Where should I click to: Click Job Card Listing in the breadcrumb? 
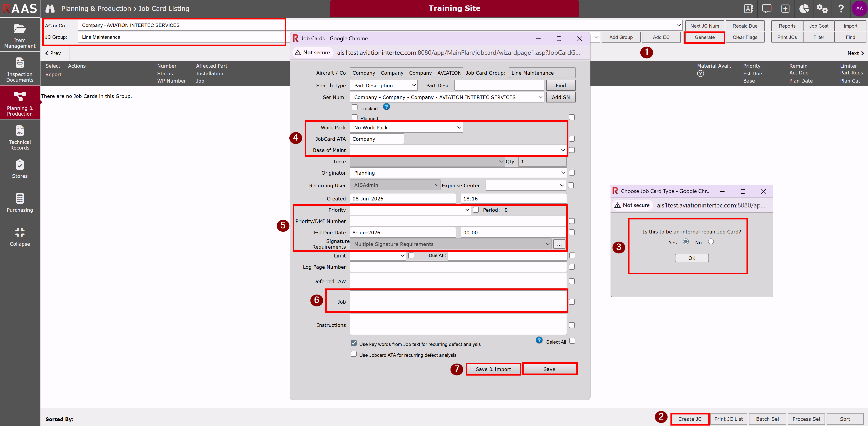pos(164,8)
